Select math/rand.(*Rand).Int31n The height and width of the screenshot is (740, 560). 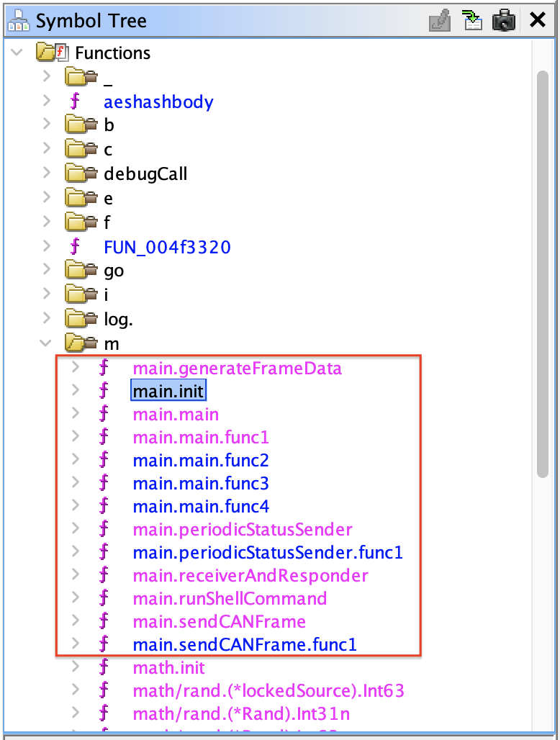click(x=242, y=715)
